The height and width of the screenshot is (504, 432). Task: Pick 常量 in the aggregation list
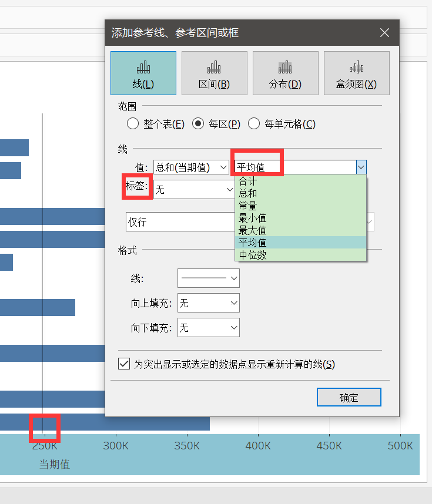pyautogui.click(x=300, y=206)
